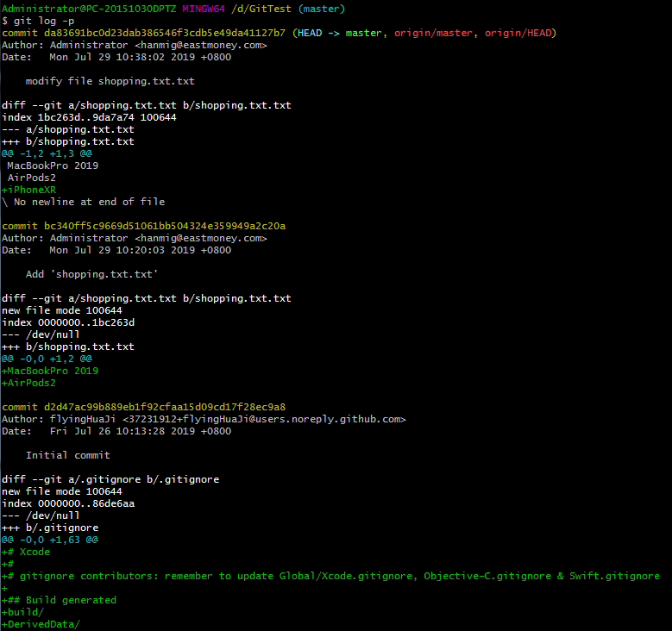The height and width of the screenshot is (631, 672).
Task: Click commit hash da83691bc0d23dab386546f3cdb5e49da41127b7
Action: [165, 33]
